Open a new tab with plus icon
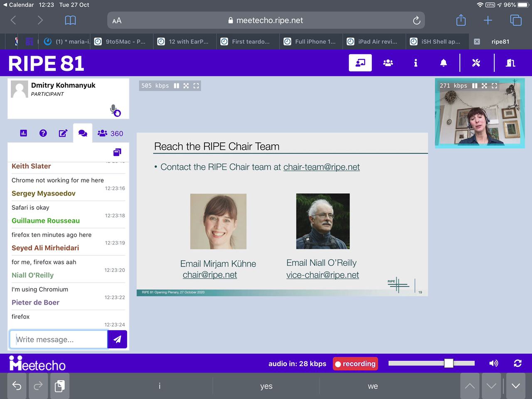 click(488, 20)
